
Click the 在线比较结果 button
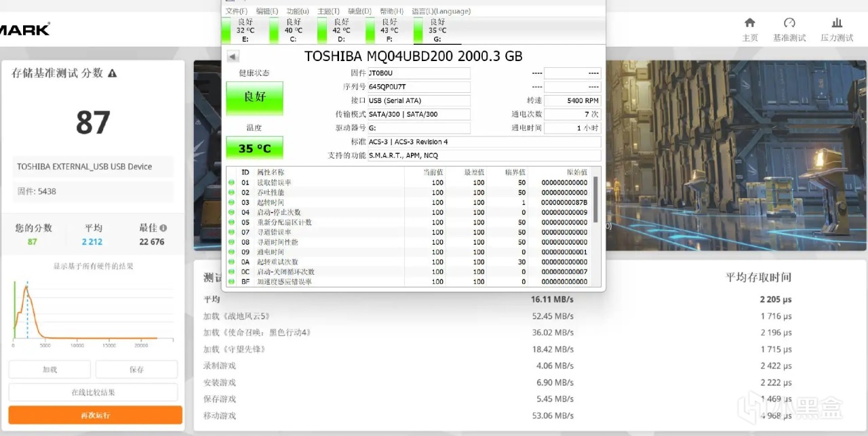click(x=93, y=392)
